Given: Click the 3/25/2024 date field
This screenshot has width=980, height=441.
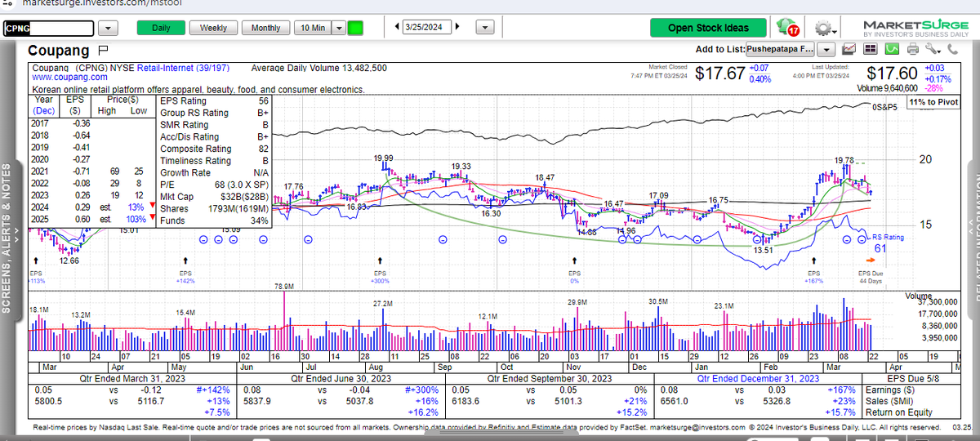Looking at the screenshot, I should [x=428, y=28].
